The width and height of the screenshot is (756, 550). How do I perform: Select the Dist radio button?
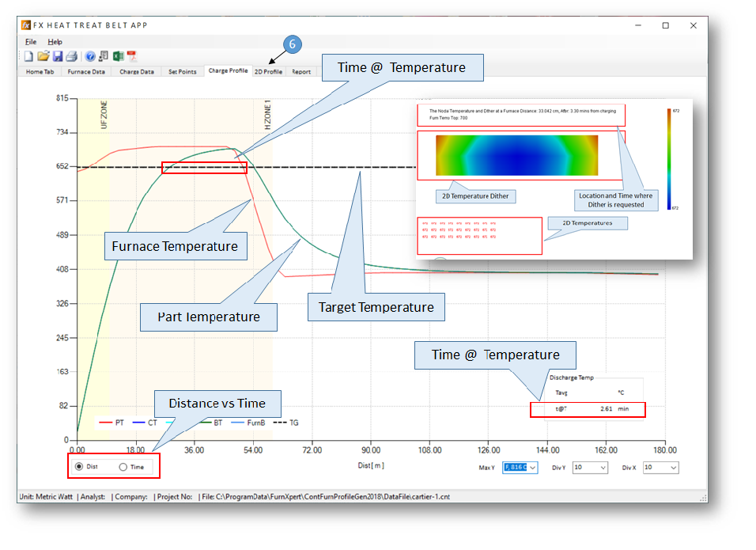pyautogui.click(x=79, y=467)
